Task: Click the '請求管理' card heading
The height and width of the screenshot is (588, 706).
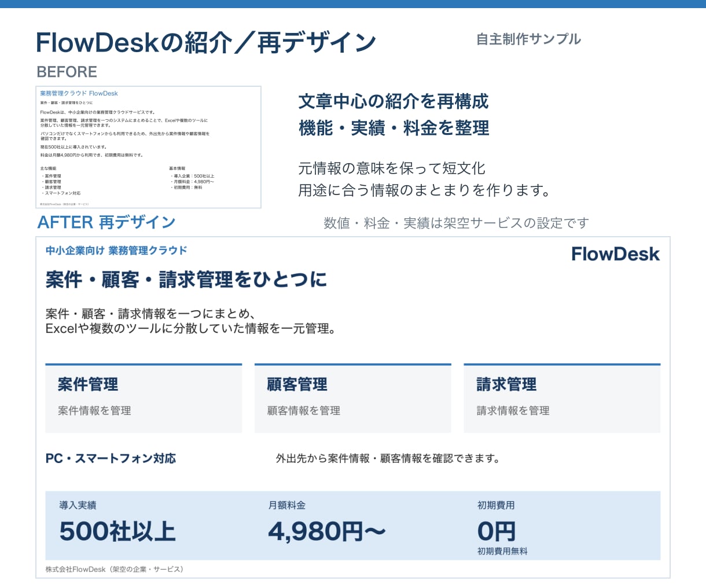Action: 506,384
